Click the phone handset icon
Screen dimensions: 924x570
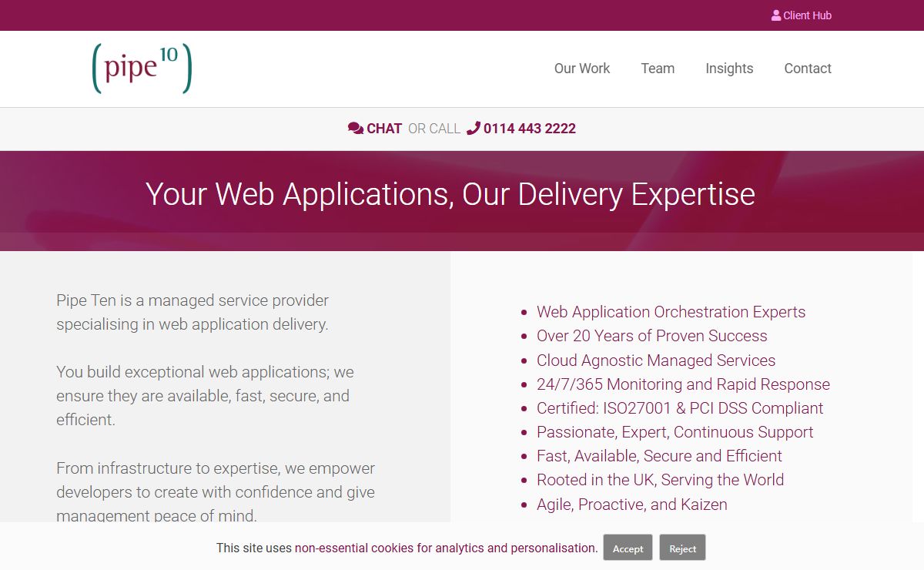coord(474,129)
